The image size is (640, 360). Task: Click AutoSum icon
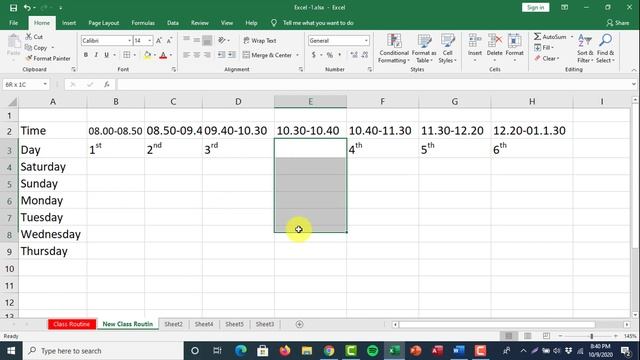(538, 37)
